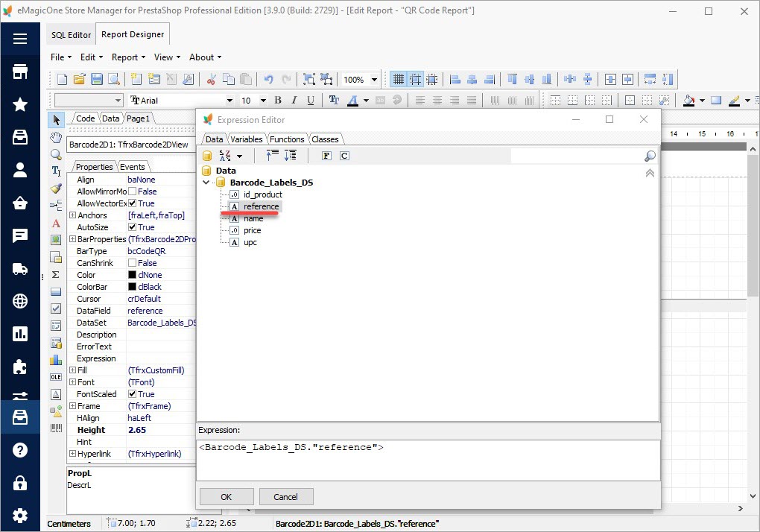Click the ColorBar clBlack color swatch

tap(132, 287)
